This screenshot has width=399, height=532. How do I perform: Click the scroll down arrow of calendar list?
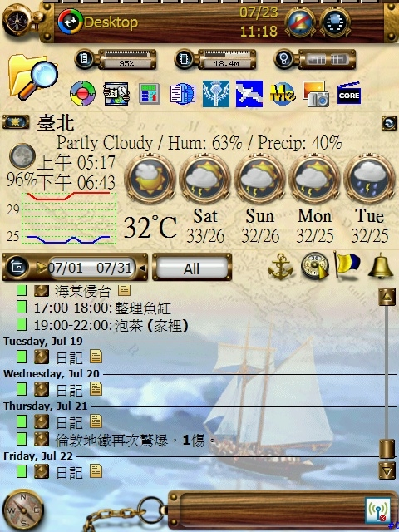pos(387,470)
